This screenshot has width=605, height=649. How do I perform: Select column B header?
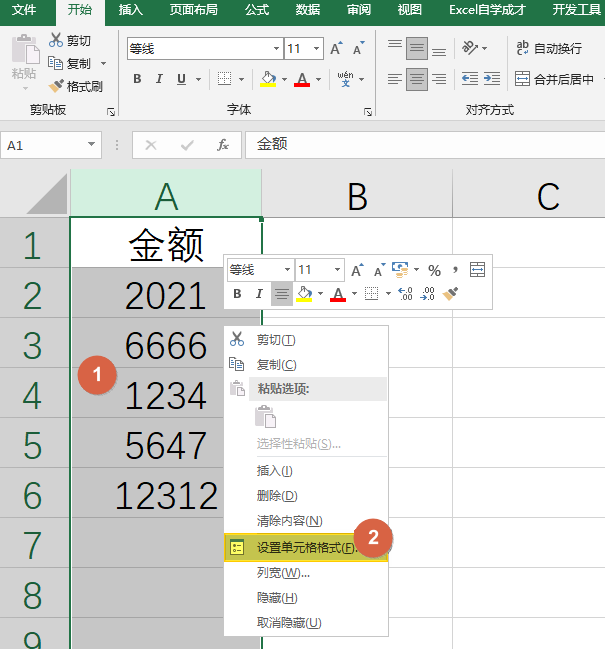coord(357,193)
